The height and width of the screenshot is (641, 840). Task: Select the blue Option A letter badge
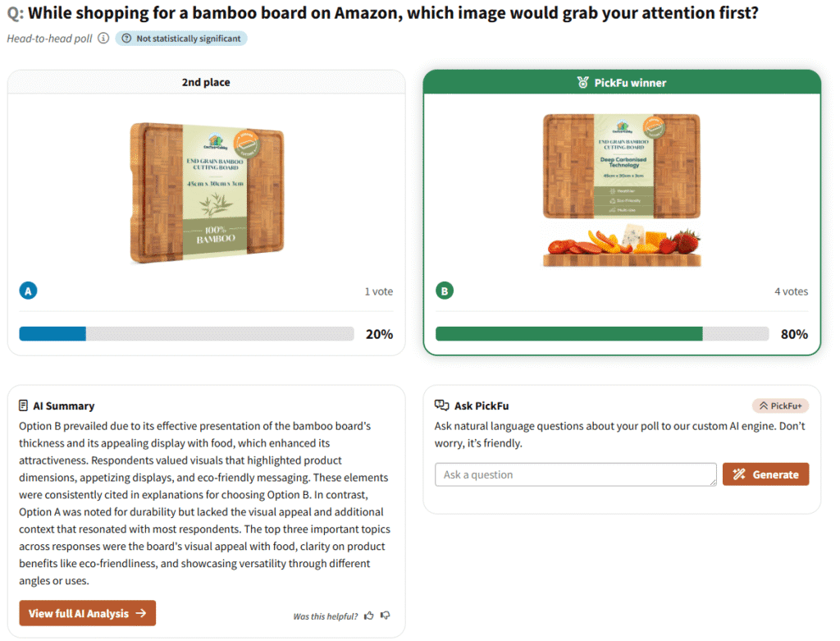pyautogui.click(x=28, y=291)
